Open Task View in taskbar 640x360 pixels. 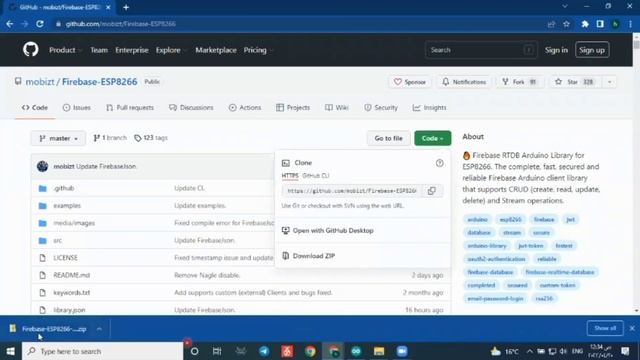click(217, 351)
